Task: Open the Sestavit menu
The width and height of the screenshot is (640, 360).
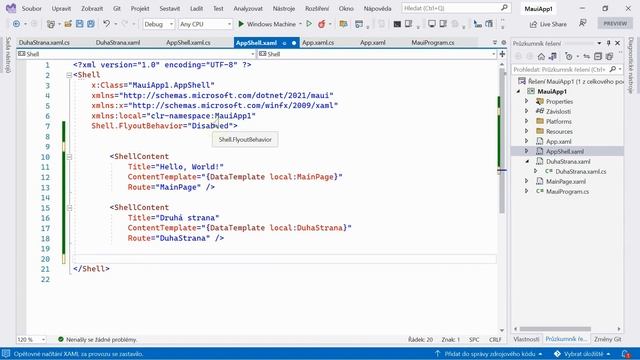Action: 170,8
